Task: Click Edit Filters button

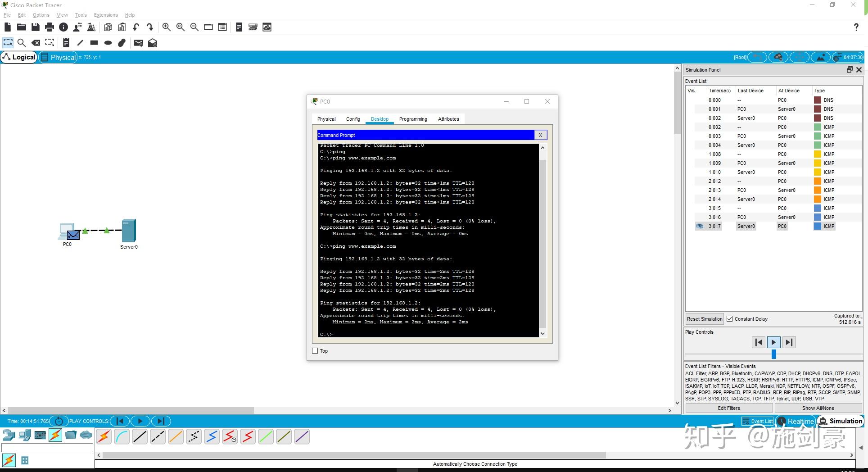Action: [729, 408]
